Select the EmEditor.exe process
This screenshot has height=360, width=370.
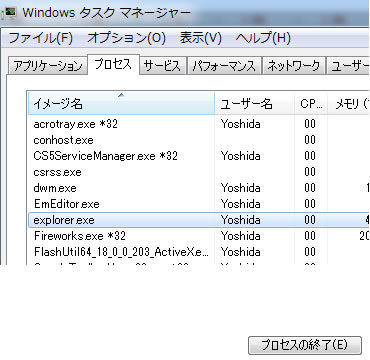(199, 204)
